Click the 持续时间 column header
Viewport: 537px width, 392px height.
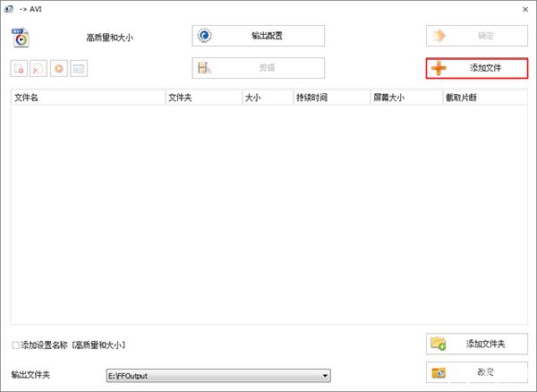329,97
